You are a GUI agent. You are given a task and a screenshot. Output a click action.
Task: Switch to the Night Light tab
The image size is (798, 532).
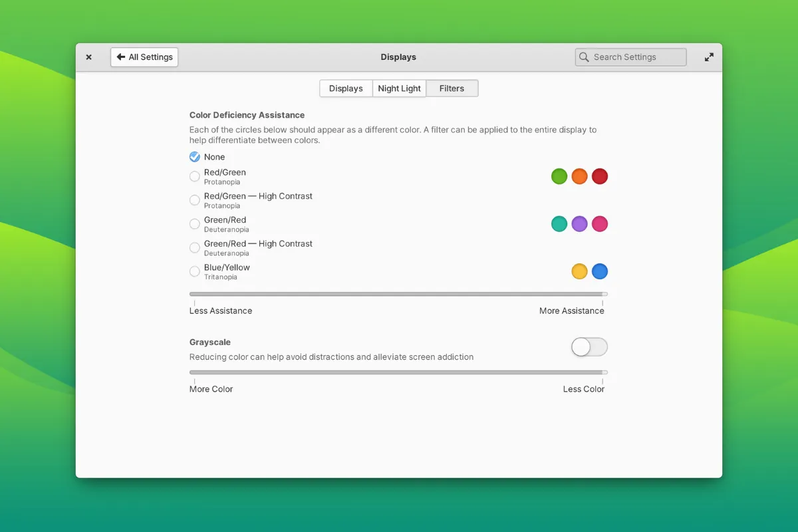click(x=399, y=88)
